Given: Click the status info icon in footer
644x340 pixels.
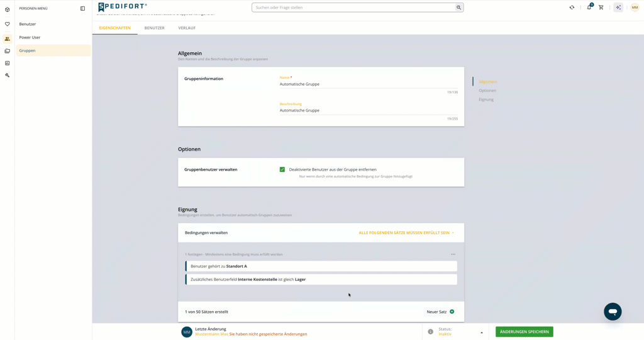Looking at the screenshot, I should coord(430,332).
